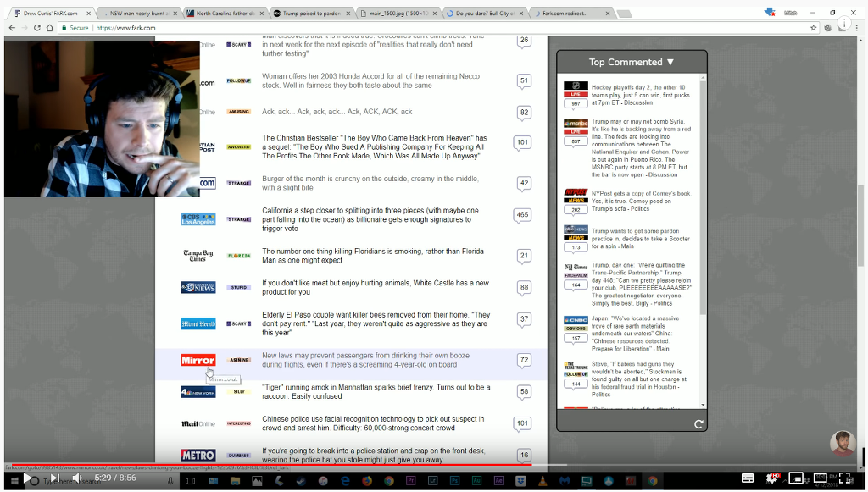Click the Mirror source logo
Viewport: 868px width, 492px height.
[x=198, y=360]
